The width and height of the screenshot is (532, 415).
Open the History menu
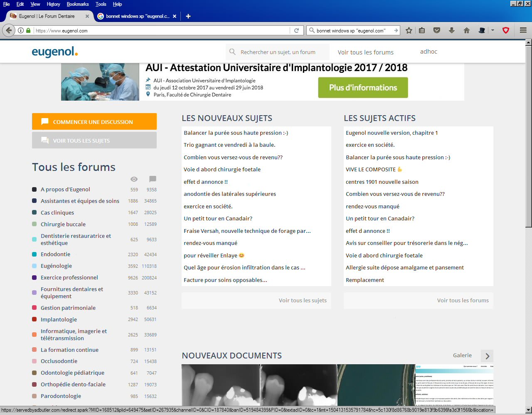pos(53,4)
